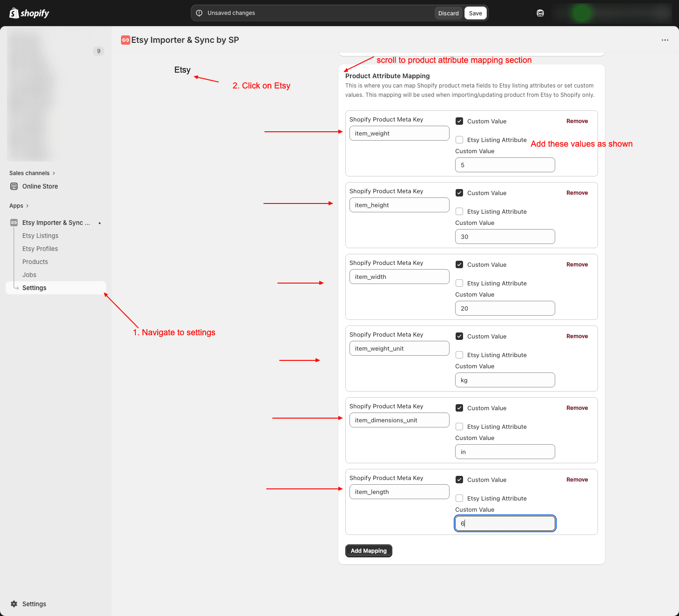Check Etsy Listing Attribute for item_length
Viewport: 679px width, 616px height.
point(459,498)
